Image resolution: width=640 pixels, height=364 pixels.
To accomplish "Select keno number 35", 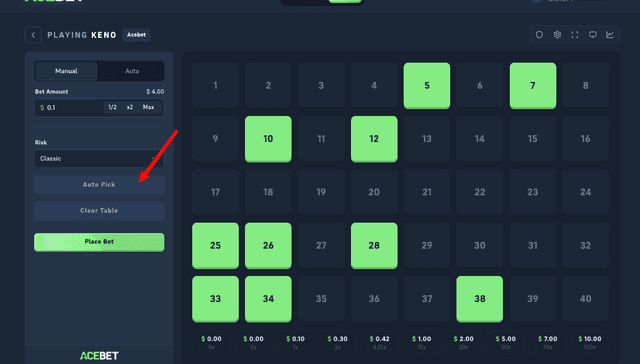I will [321, 299].
